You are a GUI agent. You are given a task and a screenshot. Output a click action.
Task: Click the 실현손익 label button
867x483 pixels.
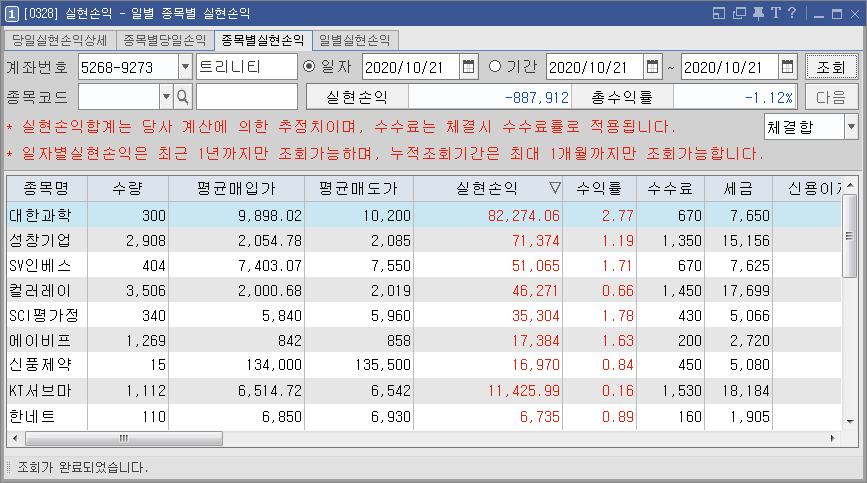pos(357,97)
